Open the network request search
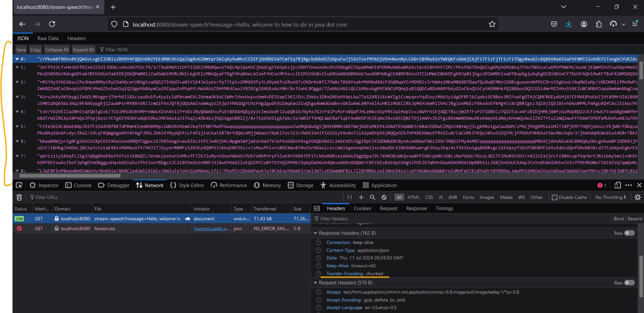This screenshot has height=313, width=644. (x=372, y=197)
